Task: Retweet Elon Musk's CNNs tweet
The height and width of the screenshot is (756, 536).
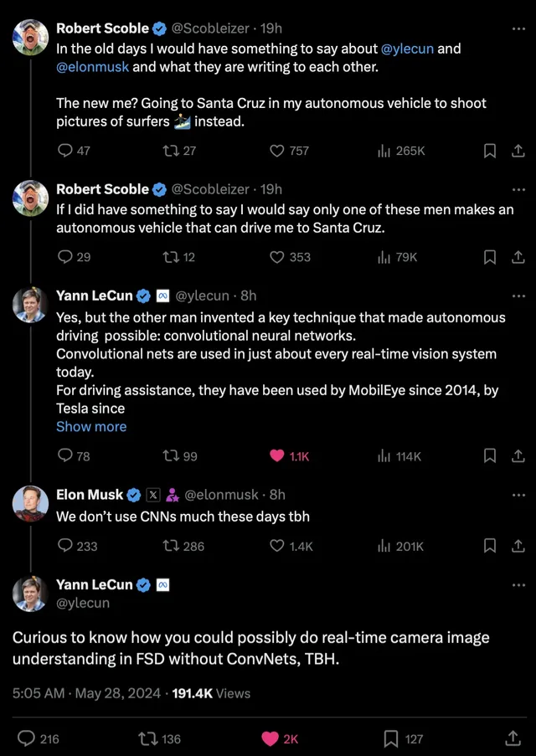Action: point(172,546)
